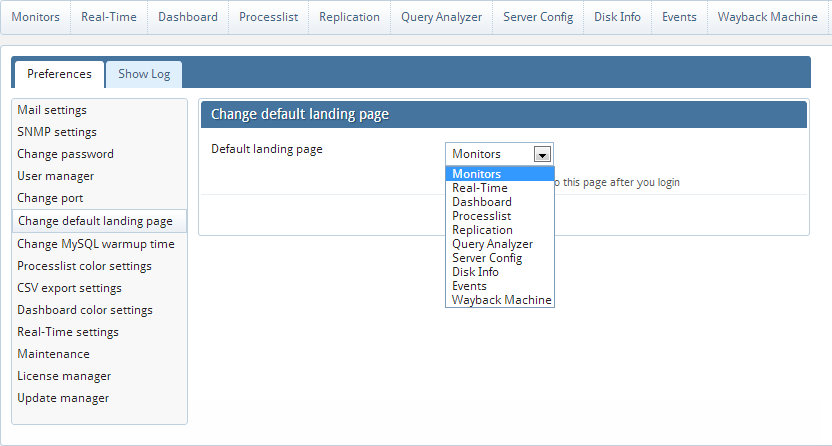The width and height of the screenshot is (832, 446).
Task: Open the Disk Info navigation tab
Action: tap(617, 17)
